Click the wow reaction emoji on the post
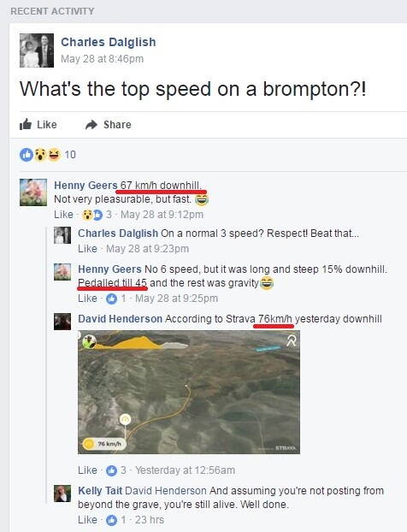 click(x=40, y=155)
